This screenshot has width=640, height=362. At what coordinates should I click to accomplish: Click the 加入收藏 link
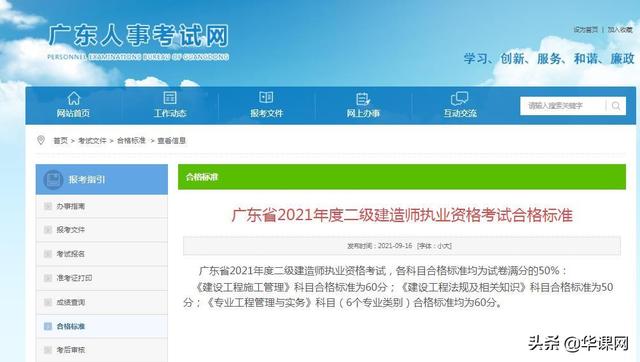[x=620, y=30]
